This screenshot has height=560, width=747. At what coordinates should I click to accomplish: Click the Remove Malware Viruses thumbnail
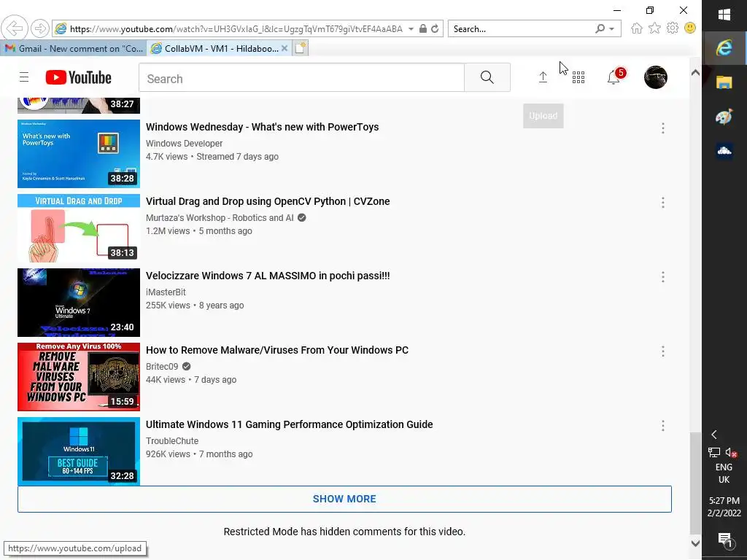tap(79, 377)
